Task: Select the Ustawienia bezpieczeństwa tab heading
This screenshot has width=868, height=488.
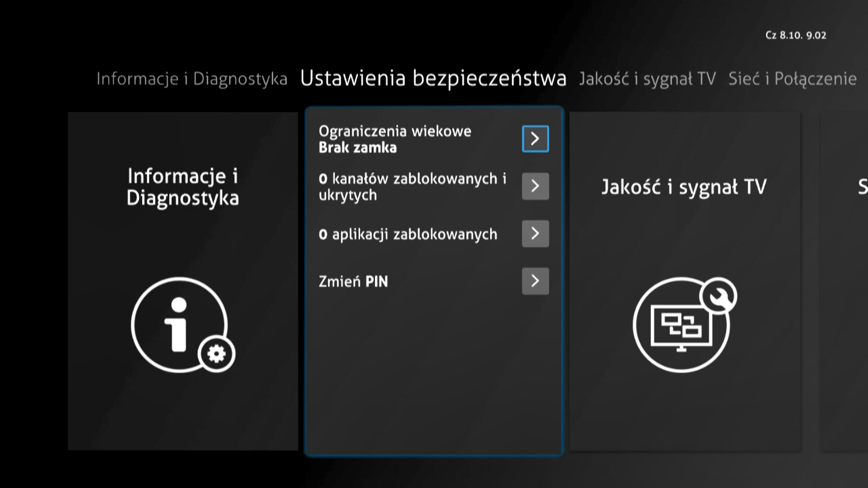Action: pyautogui.click(x=433, y=78)
